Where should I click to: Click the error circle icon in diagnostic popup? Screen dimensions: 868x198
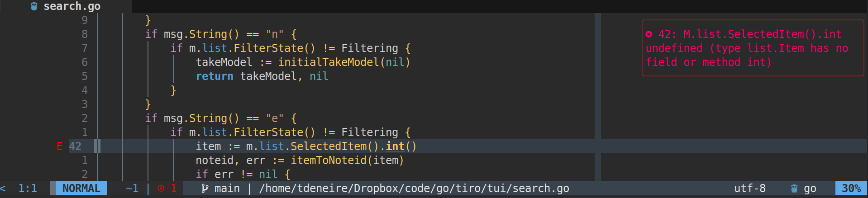[649, 34]
